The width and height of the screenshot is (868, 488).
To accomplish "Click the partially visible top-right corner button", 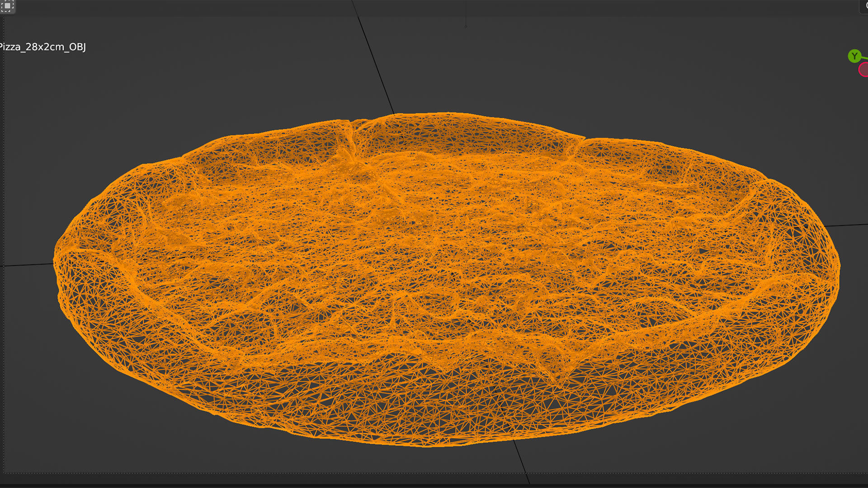I will (863, 6).
